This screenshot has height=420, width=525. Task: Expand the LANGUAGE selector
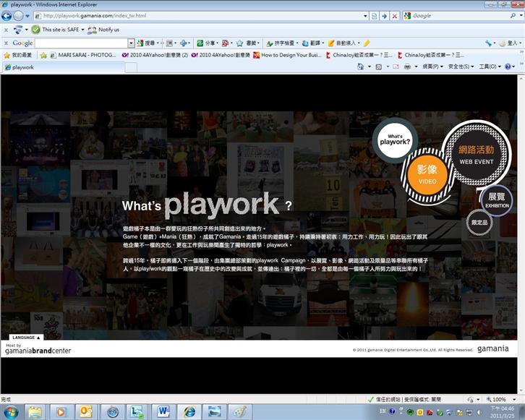coord(26,338)
